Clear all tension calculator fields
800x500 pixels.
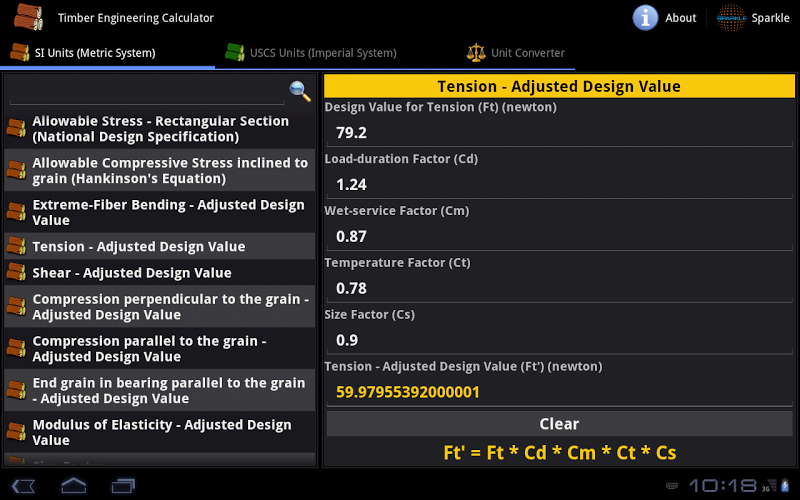(559, 423)
